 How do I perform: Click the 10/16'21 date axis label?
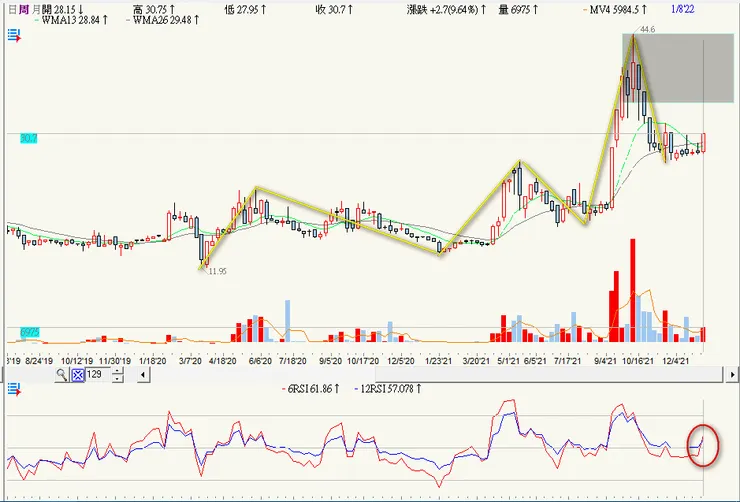click(x=638, y=361)
